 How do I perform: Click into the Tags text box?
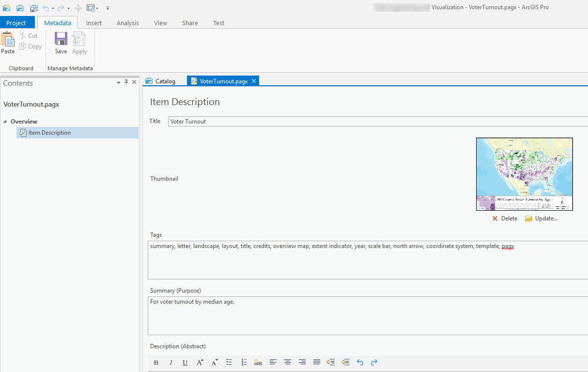click(368, 260)
